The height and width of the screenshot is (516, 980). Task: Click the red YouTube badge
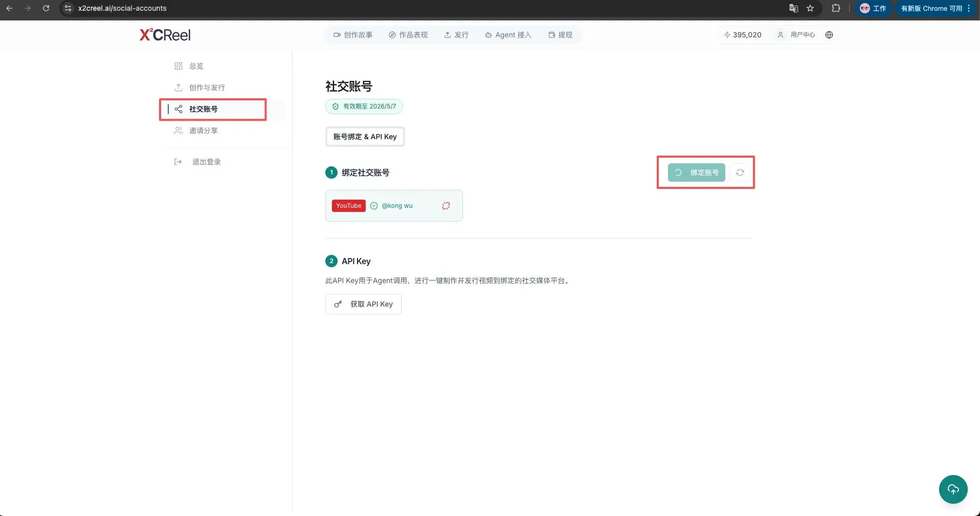pyautogui.click(x=349, y=206)
